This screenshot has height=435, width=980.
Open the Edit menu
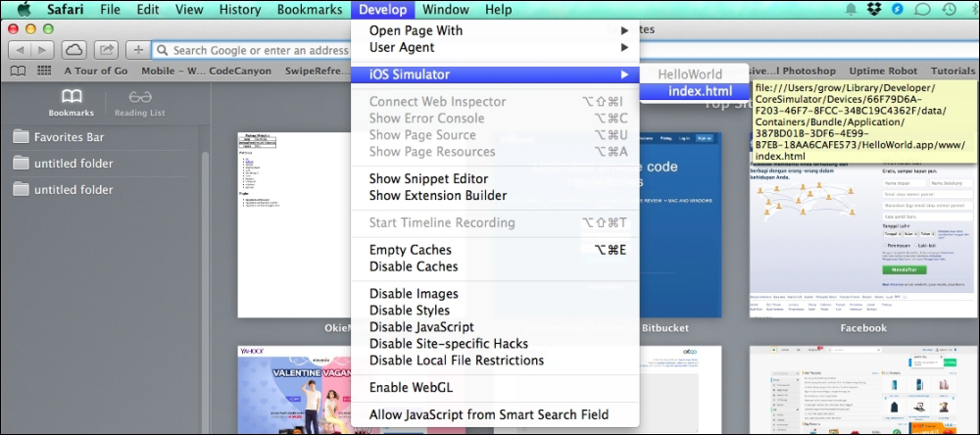[148, 10]
